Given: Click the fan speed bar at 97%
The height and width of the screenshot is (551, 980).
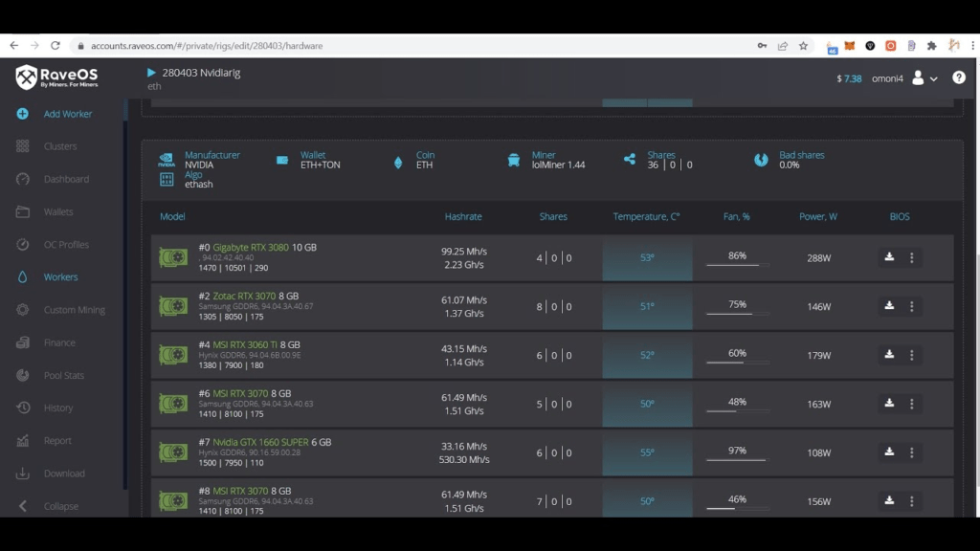Looking at the screenshot, I should tap(736, 459).
